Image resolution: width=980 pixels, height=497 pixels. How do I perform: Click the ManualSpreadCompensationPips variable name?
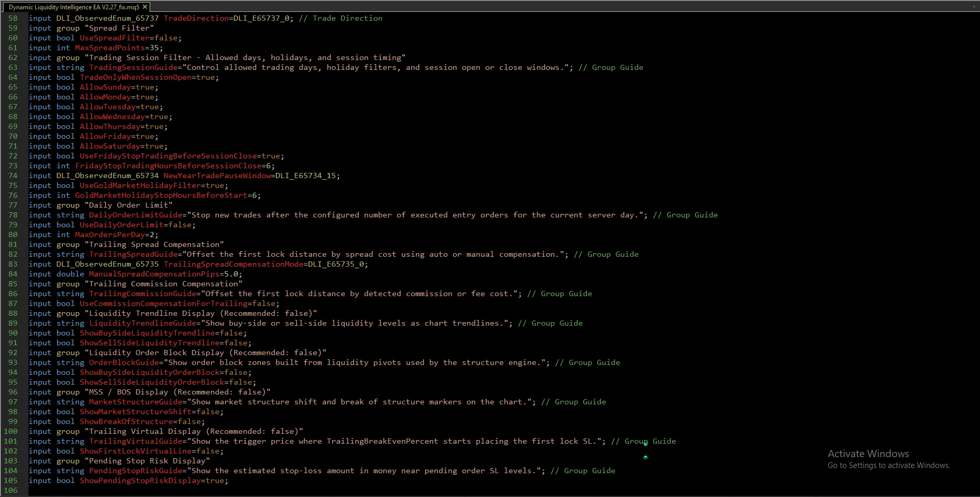click(154, 274)
